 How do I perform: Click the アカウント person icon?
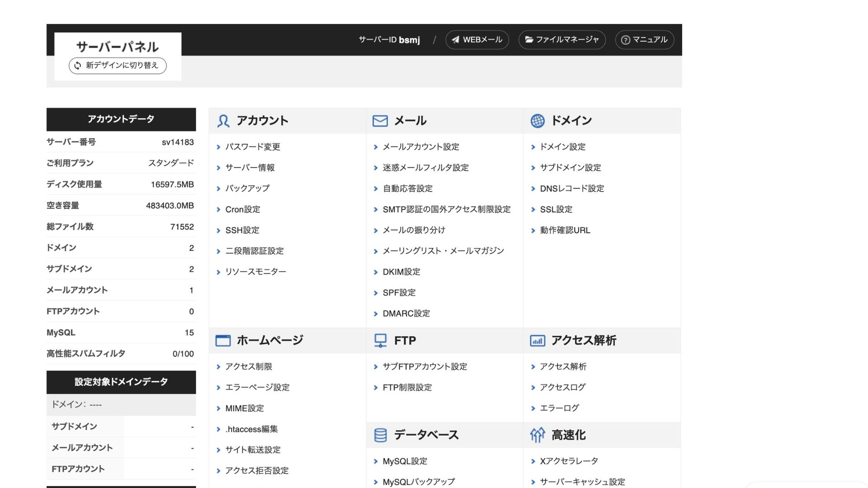coord(223,121)
